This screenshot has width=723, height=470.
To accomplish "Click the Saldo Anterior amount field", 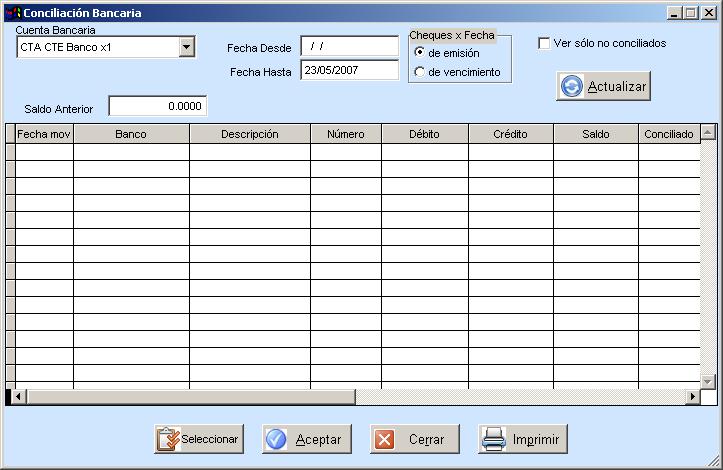I will pyautogui.click(x=157, y=106).
